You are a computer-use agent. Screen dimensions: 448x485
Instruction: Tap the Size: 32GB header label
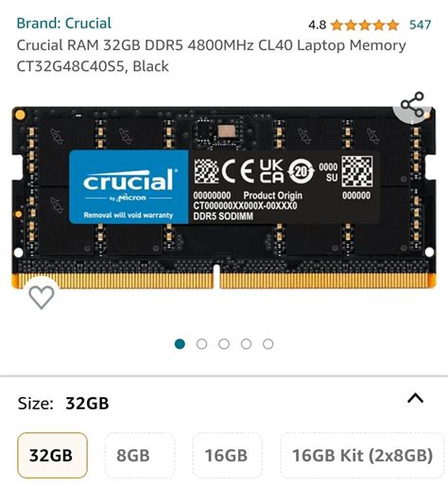63,403
